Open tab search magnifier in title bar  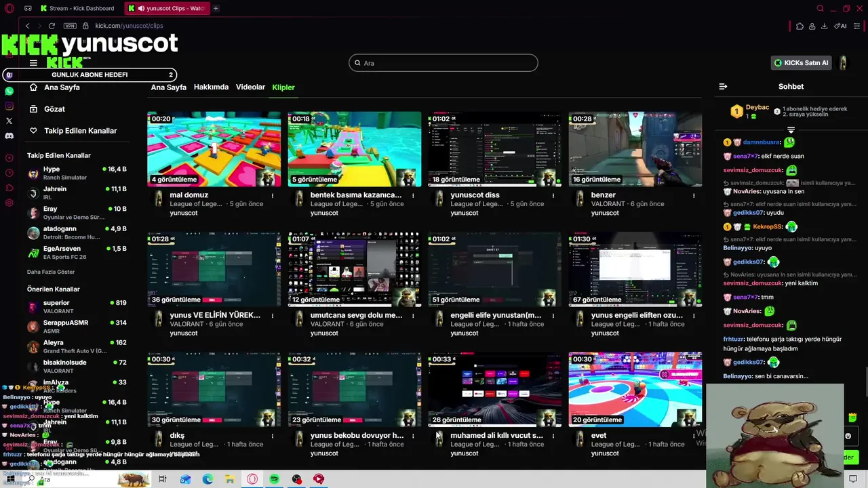[820, 8]
